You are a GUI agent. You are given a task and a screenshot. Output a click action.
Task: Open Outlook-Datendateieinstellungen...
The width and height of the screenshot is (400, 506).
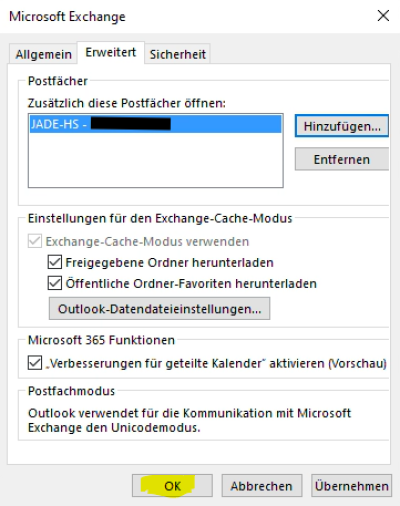point(159,309)
